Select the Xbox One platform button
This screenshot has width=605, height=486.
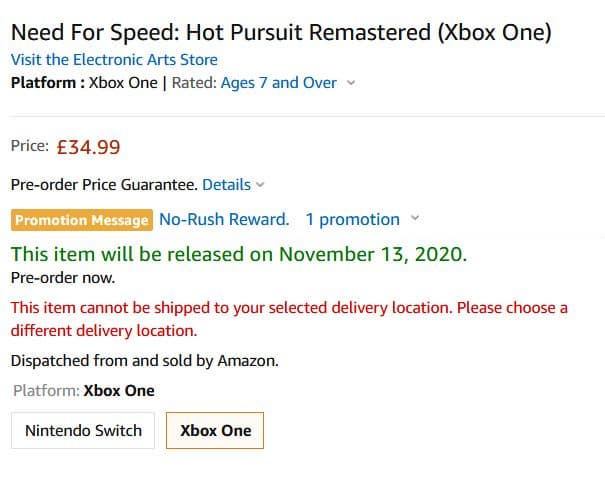[x=215, y=431]
